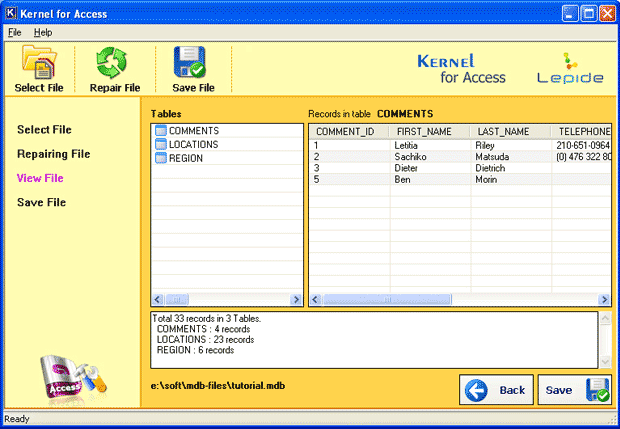The height and width of the screenshot is (429, 620).
Task: Choose Save File in left sidebar
Action: [41, 202]
